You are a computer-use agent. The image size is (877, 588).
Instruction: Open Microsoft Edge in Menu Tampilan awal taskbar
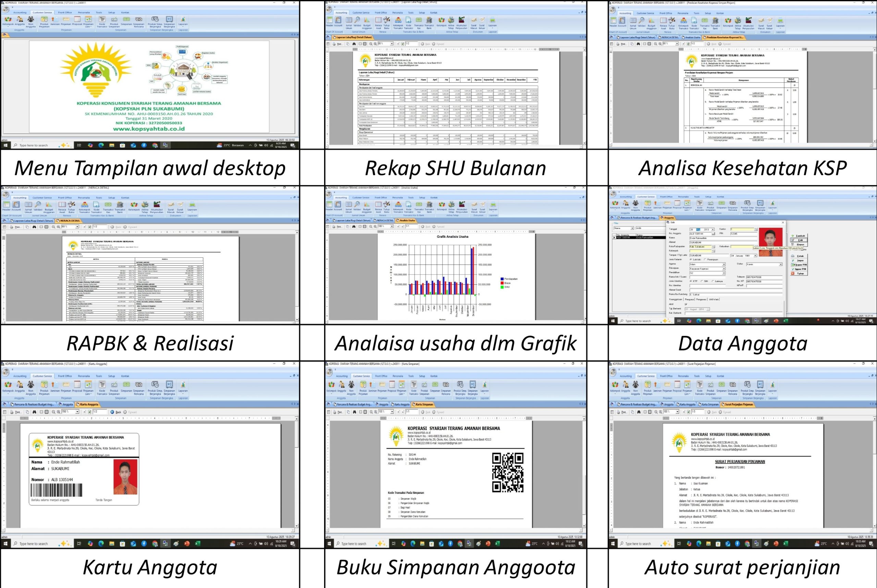101,145
